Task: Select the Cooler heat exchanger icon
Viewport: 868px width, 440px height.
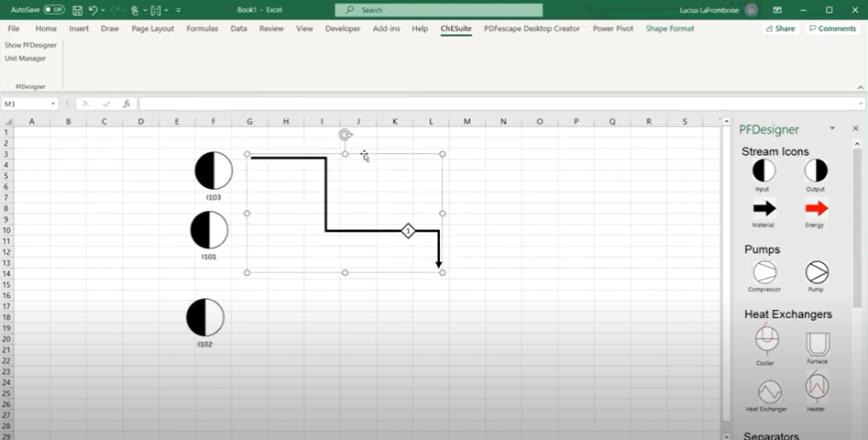Action: (766, 339)
